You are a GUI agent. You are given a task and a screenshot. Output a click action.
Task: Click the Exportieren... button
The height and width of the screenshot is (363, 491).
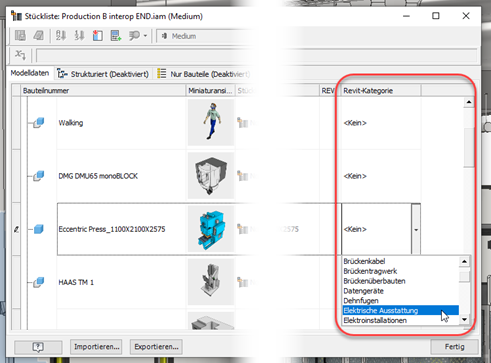click(x=156, y=347)
